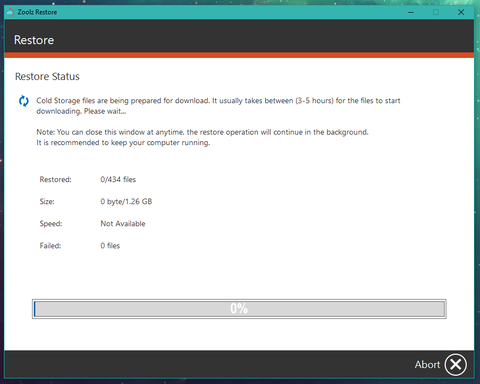This screenshot has height=384, width=480.
Task: Click the note about closing this window
Action: (x=202, y=132)
